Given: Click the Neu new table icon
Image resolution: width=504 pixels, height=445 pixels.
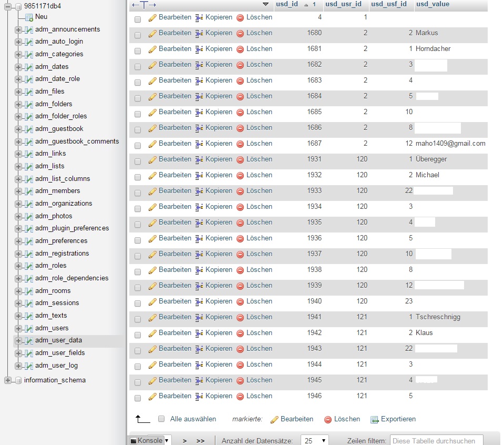Looking at the screenshot, I should (x=29, y=17).
